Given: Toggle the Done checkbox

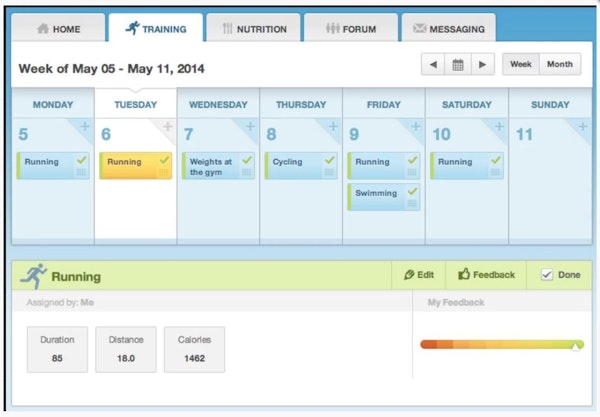Looking at the screenshot, I should point(547,275).
